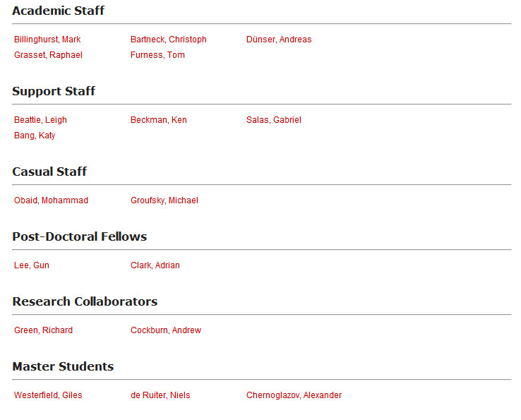
Task: Visit Salas, Gabriel profile
Action: (x=273, y=120)
